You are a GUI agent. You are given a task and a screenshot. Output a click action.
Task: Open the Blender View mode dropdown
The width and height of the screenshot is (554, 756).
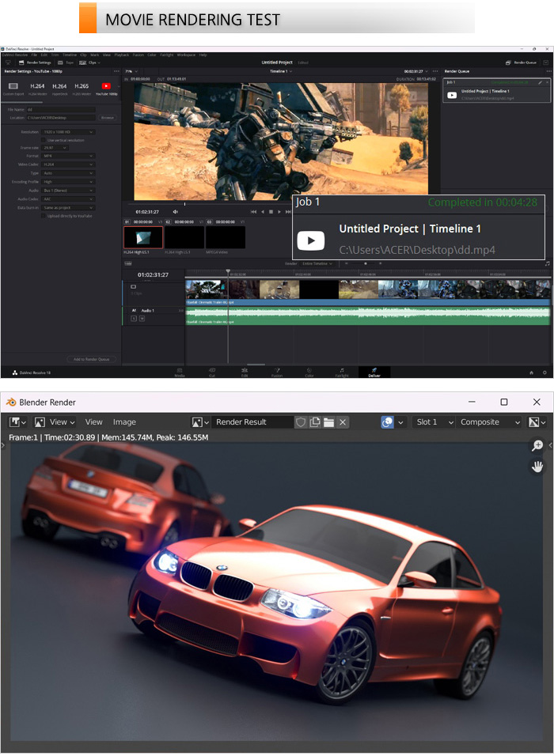(55, 422)
